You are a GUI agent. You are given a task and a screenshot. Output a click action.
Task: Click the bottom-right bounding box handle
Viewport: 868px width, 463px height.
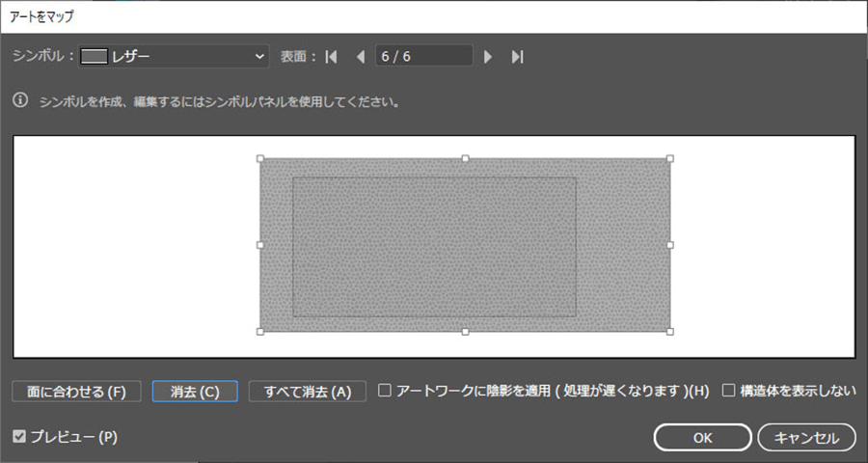670,332
